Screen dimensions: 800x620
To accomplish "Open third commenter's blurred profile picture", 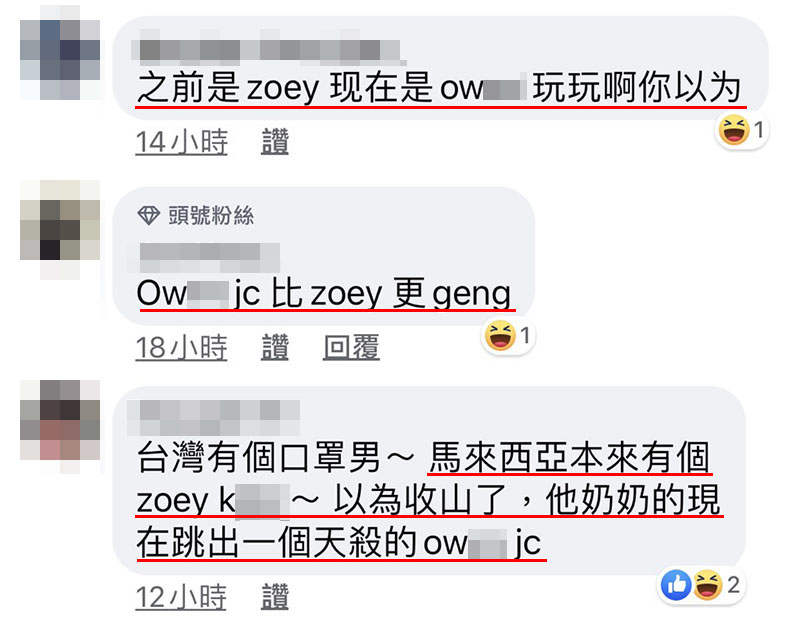I will coord(60,427).
